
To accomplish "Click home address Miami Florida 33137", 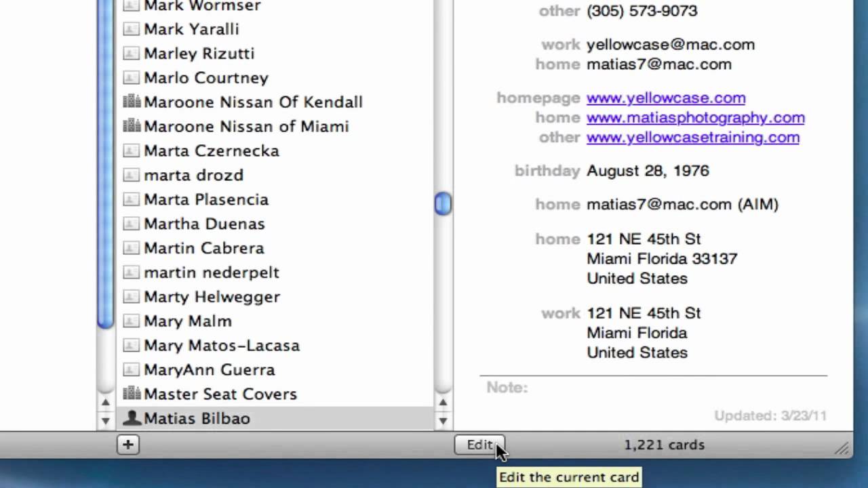I will coord(662,259).
